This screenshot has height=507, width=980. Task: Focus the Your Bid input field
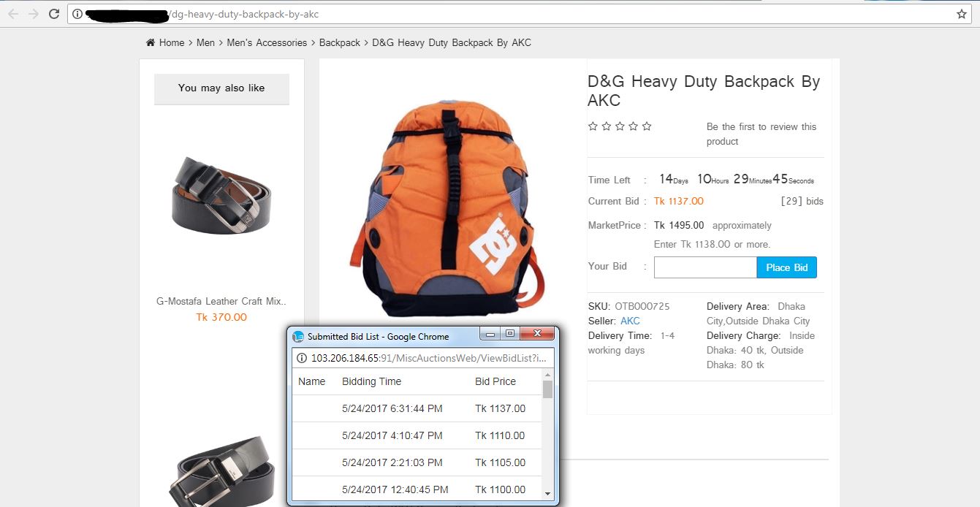pos(705,267)
